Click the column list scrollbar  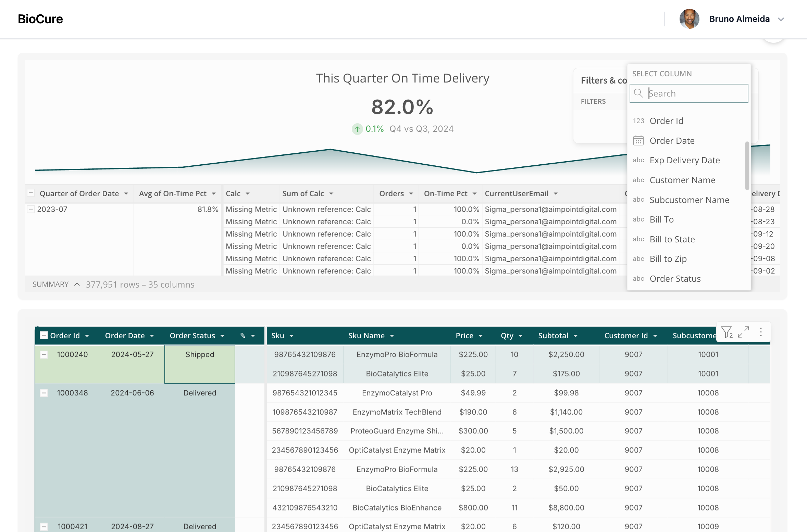click(747, 166)
